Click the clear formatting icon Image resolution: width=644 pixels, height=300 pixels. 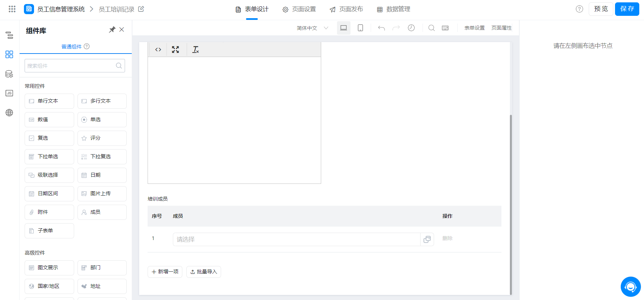(195, 50)
